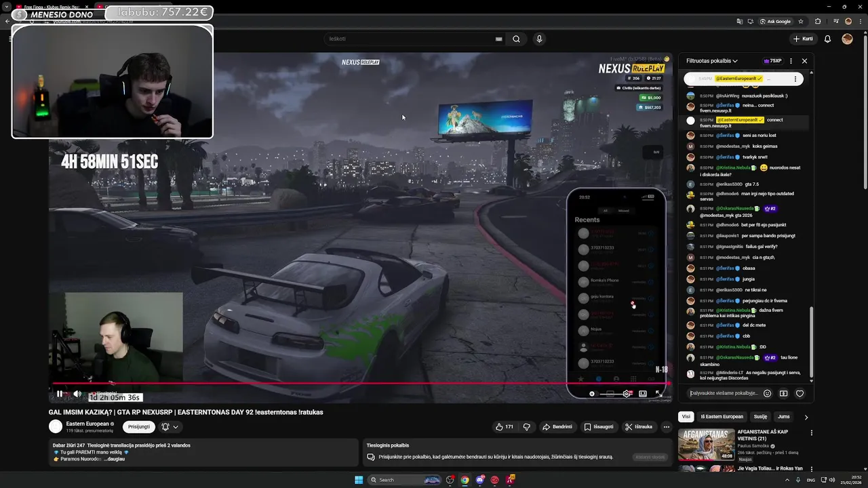Screen dimensions: 868x488
Task: Bookmark this page with star icon
Action: click(x=801, y=21)
